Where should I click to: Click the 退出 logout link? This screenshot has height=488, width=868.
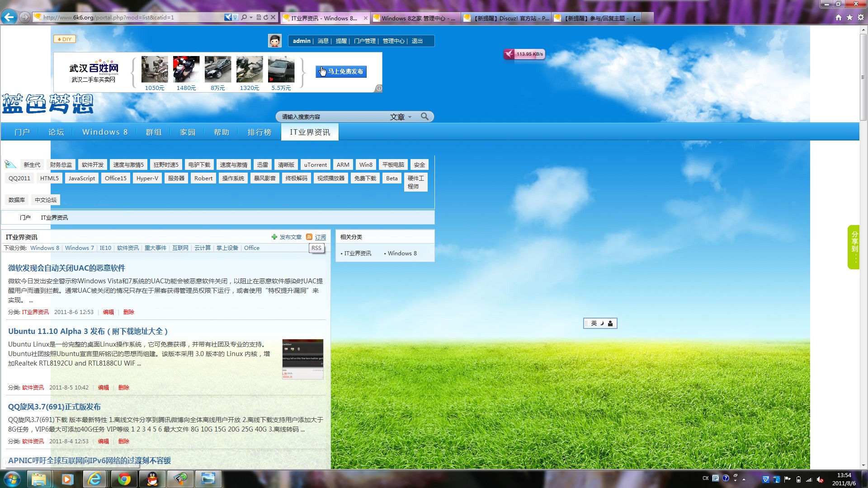417,41
